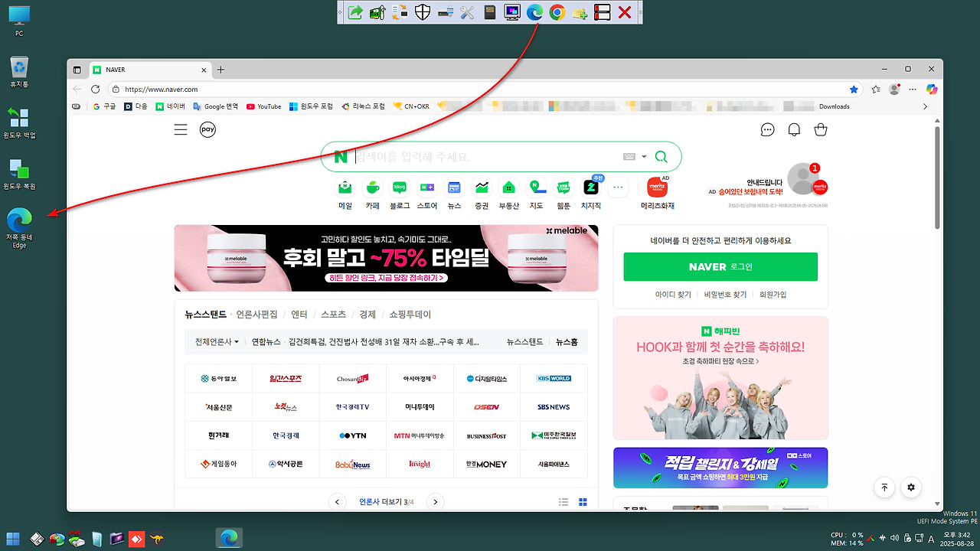Expand more shortcuts with the ellipsis
Image resolution: width=980 pixels, height=551 pixels.
point(619,187)
